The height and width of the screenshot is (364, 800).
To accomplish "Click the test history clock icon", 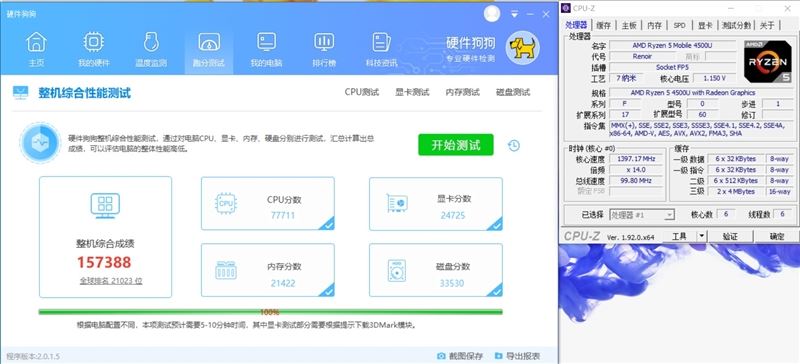I will point(514,145).
